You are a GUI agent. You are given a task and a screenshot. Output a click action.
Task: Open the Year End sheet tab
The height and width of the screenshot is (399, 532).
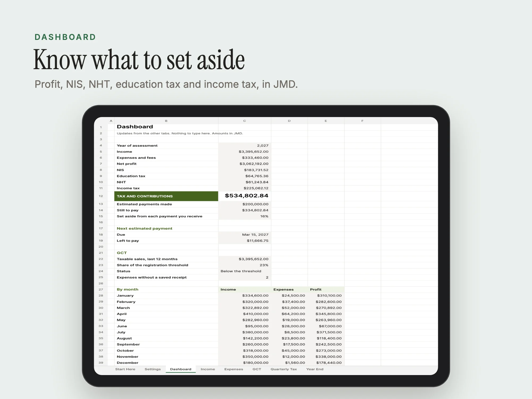coord(315,369)
